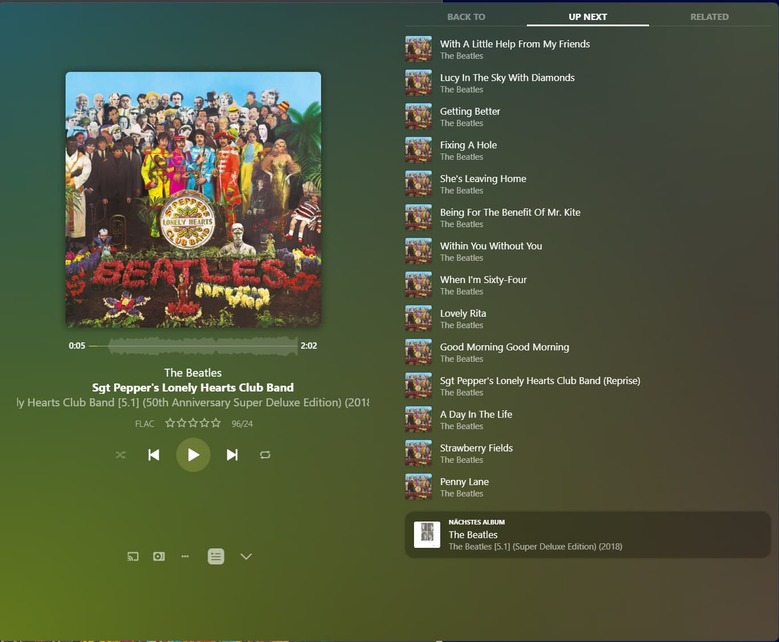
Task: Choose Being For The Benefit Of Mr. Kite
Action: click(587, 217)
